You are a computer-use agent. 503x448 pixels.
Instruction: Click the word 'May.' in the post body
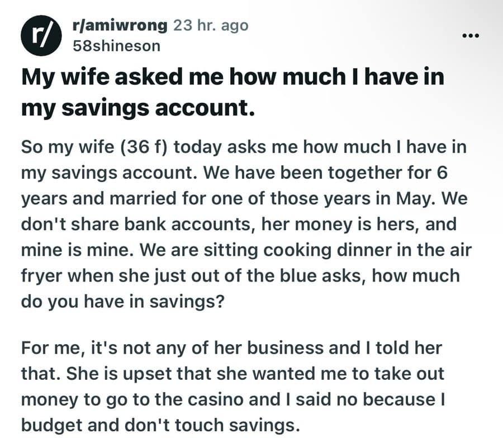tap(416, 198)
